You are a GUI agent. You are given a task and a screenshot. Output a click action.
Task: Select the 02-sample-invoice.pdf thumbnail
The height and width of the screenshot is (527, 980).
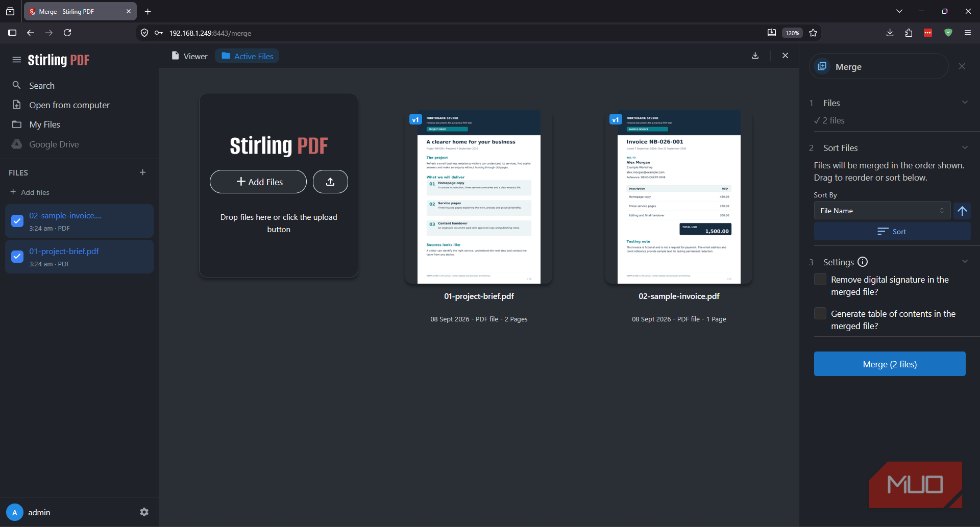click(x=679, y=197)
